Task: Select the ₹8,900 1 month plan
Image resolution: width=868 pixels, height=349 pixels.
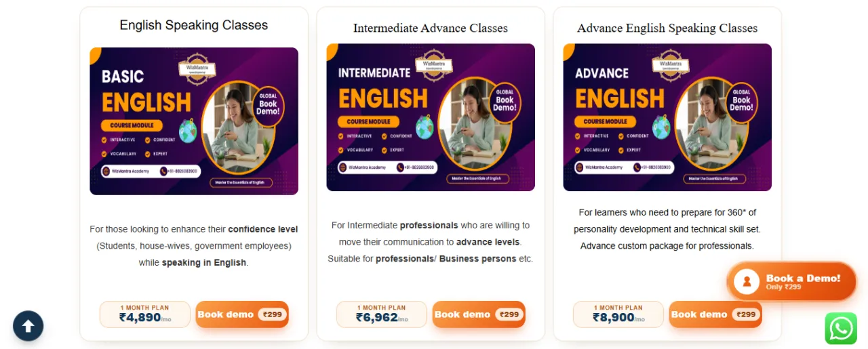Action: pos(618,314)
